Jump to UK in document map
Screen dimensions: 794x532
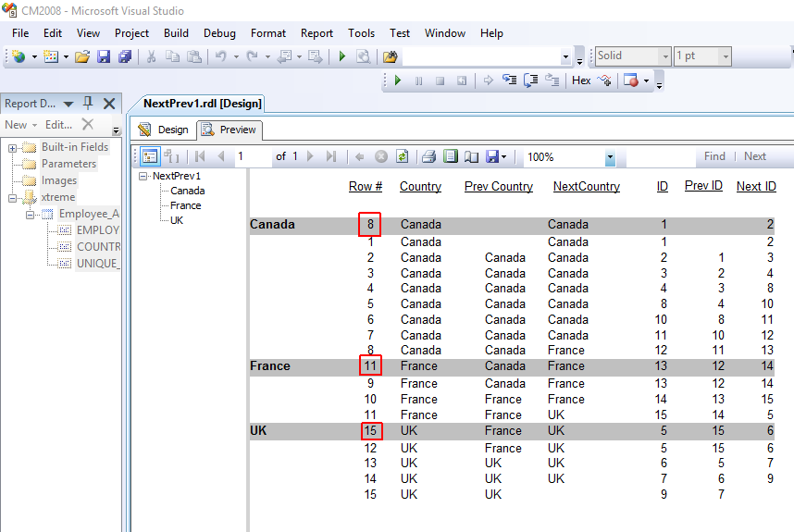[x=177, y=220]
